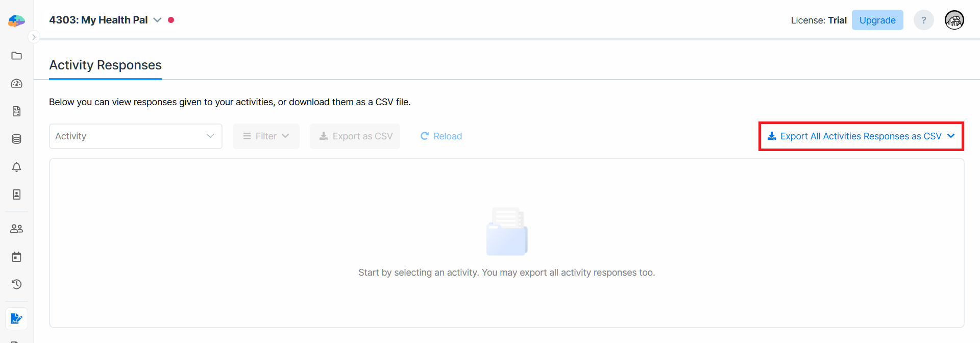This screenshot has height=343, width=980.
Task: Open help via the question mark icon
Action: [x=923, y=20]
